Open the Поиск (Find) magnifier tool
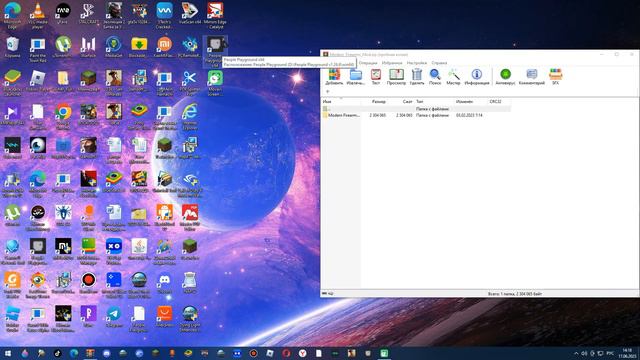640x360 pixels. tap(435, 76)
